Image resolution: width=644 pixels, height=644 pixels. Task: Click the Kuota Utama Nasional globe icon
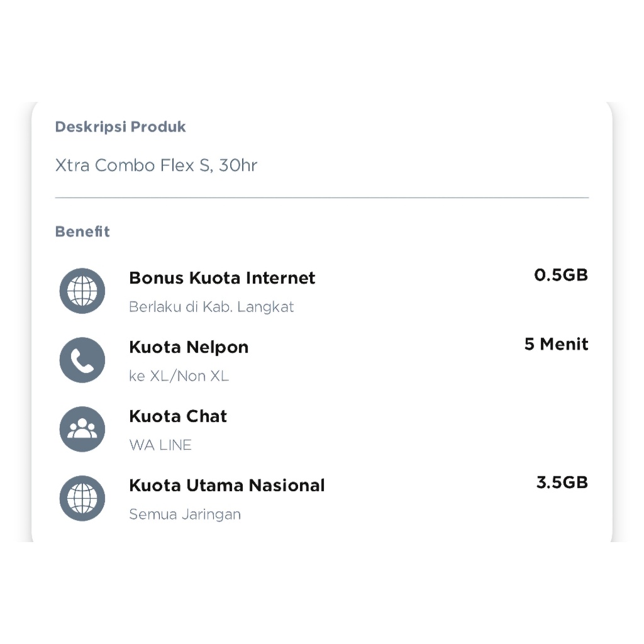(x=82, y=498)
